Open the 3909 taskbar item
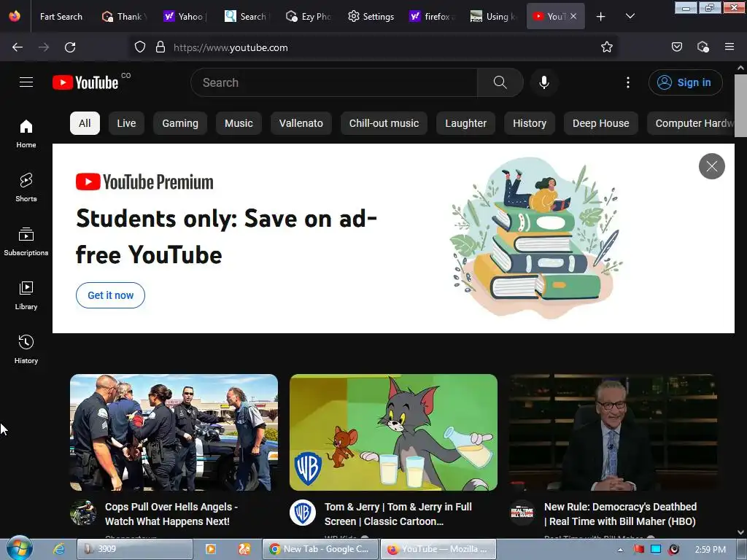Screen dimensions: 747x560 coord(135,549)
